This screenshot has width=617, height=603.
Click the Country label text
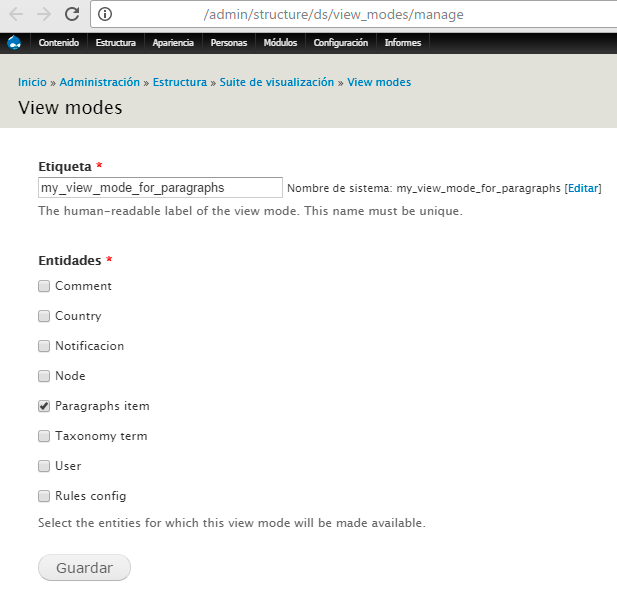pyautogui.click(x=78, y=316)
